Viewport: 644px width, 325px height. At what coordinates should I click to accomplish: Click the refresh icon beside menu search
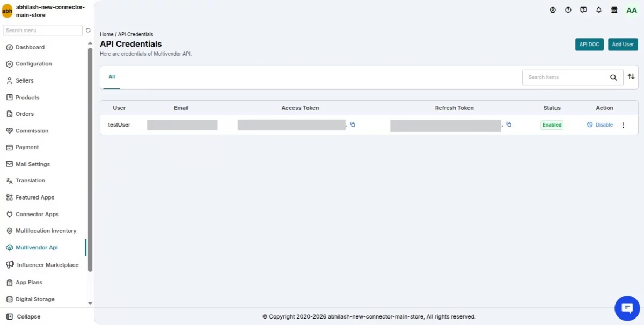tap(89, 31)
